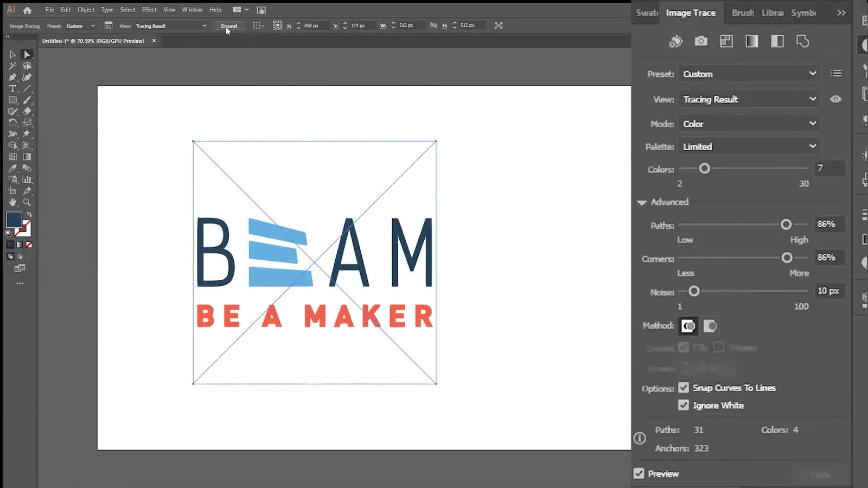Open the workspace switcher dropdown
The height and width of the screenshot is (488, 868).
241,10
